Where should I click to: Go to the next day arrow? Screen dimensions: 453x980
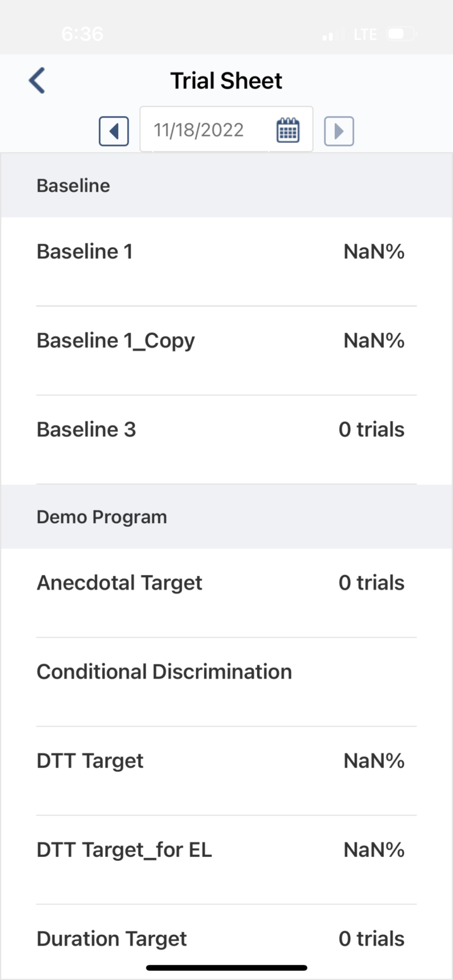click(339, 131)
